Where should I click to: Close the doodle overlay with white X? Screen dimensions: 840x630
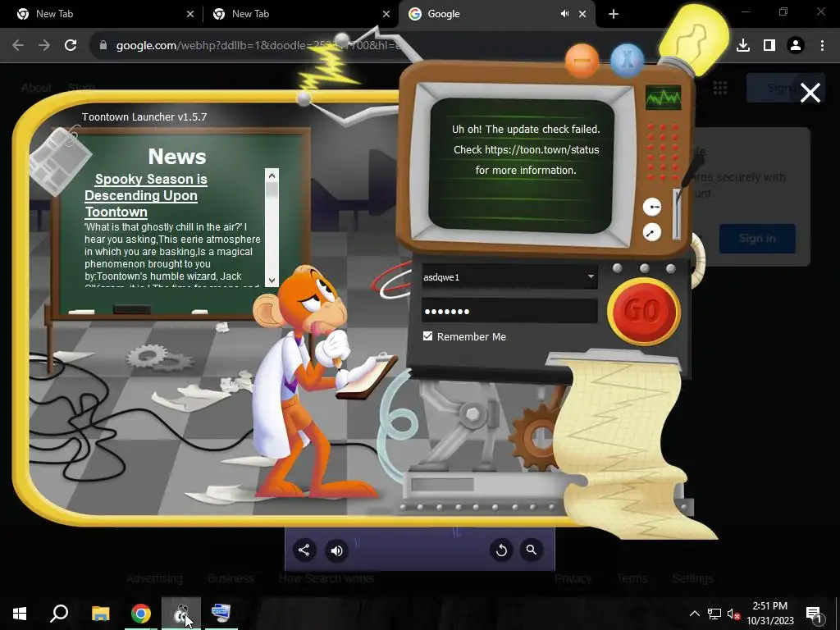coord(810,93)
